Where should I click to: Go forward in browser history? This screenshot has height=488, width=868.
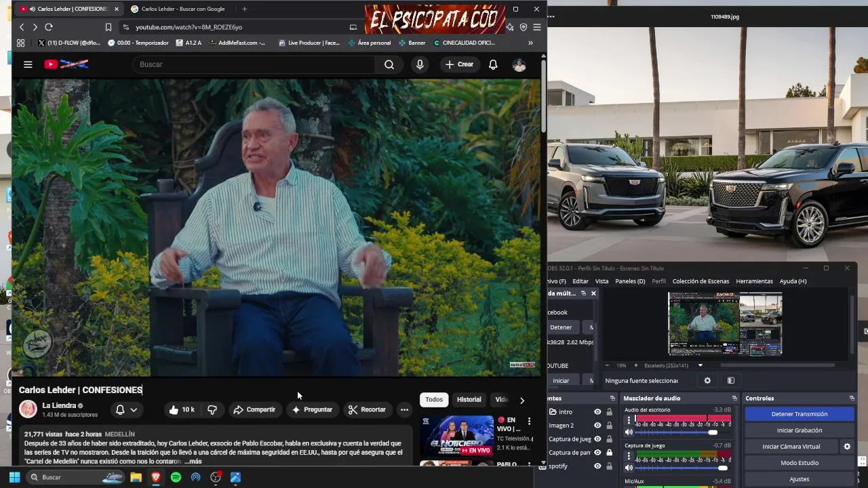point(35,27)
